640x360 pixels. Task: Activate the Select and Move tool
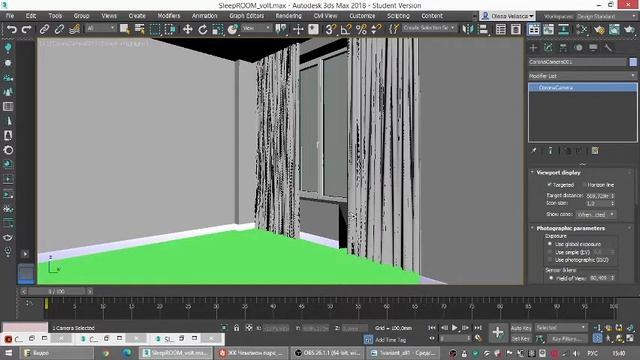(x=187, y=29)
